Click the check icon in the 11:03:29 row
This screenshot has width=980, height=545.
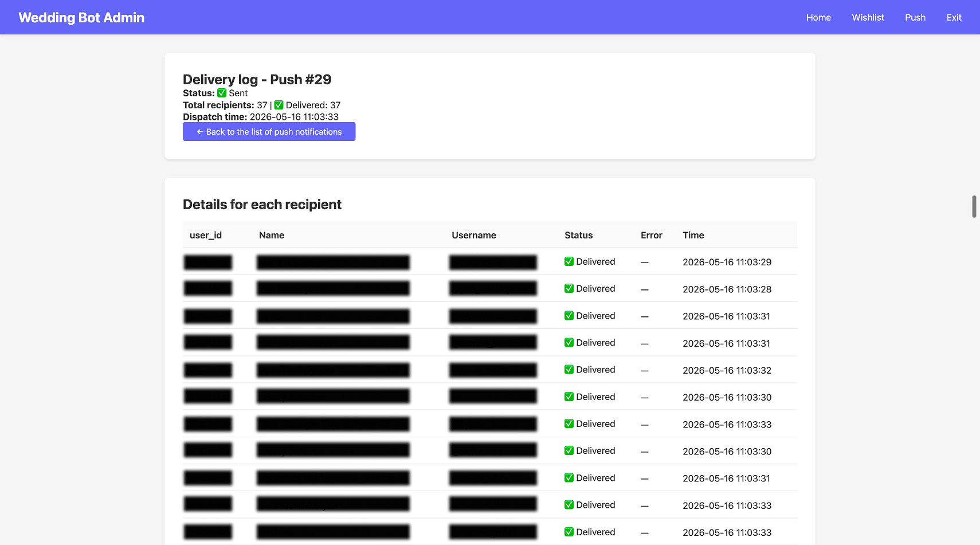[569, 261]
